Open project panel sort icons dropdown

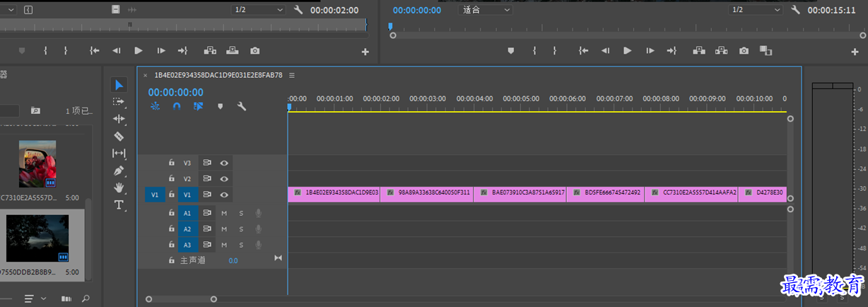(35, 299)
